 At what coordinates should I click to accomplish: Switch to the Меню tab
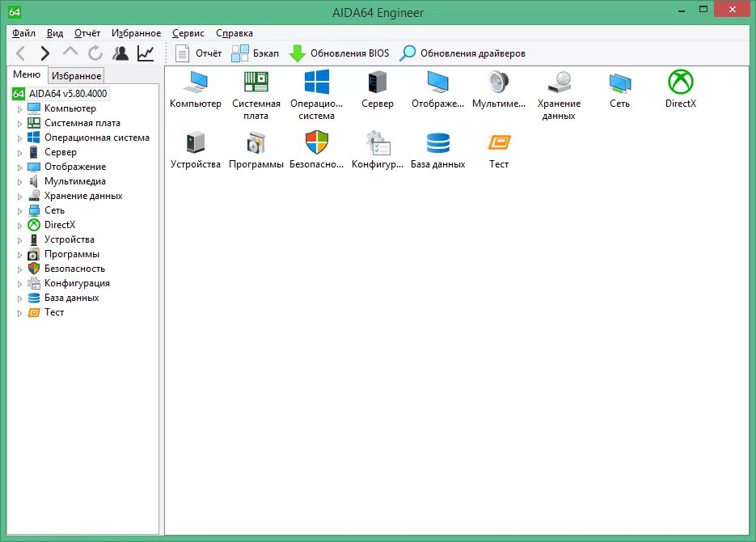point(27,74)
